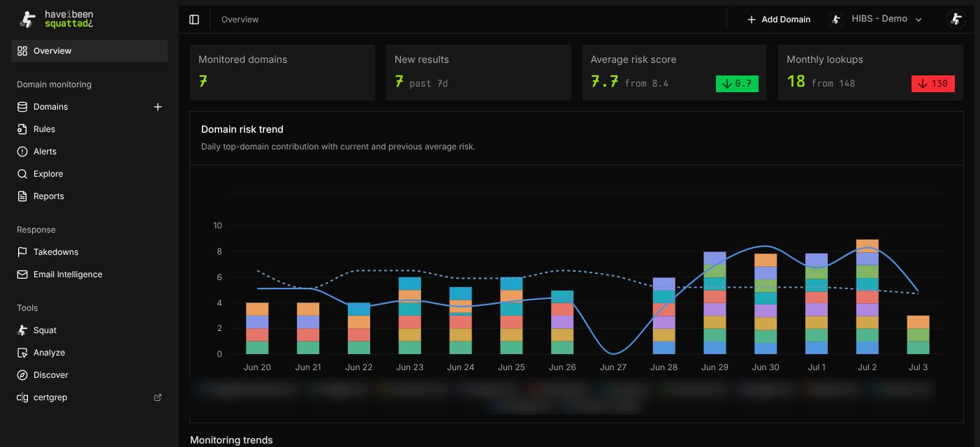Click the HIBS - Demo organization avatar
This screenshot has height=447, width=980.
pyautogui.click(x=836, y=20)
